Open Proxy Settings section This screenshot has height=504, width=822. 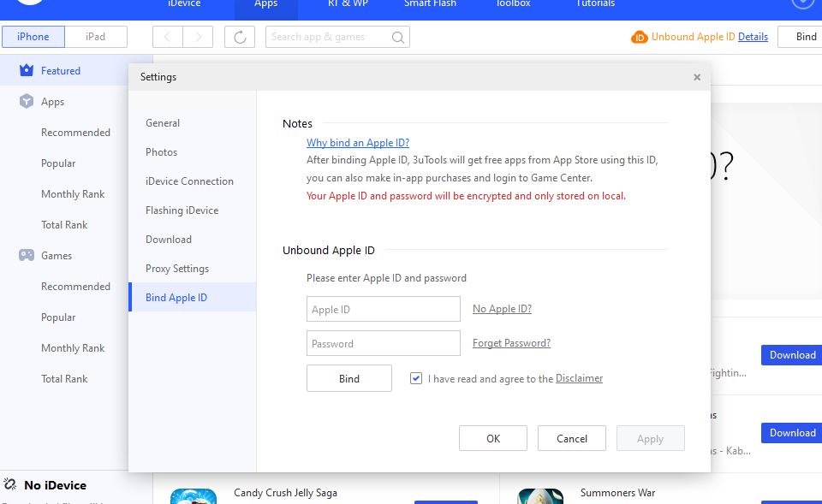point(193,268)
